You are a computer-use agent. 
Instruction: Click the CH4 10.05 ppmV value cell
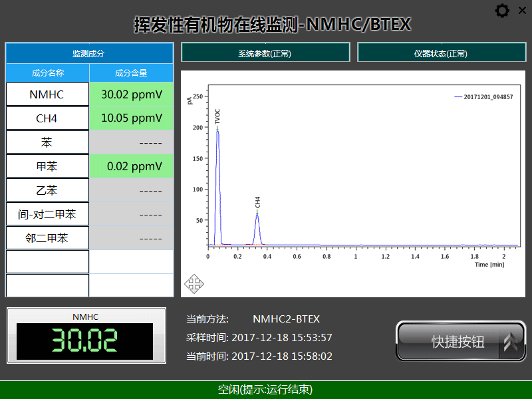click(132, 118)
